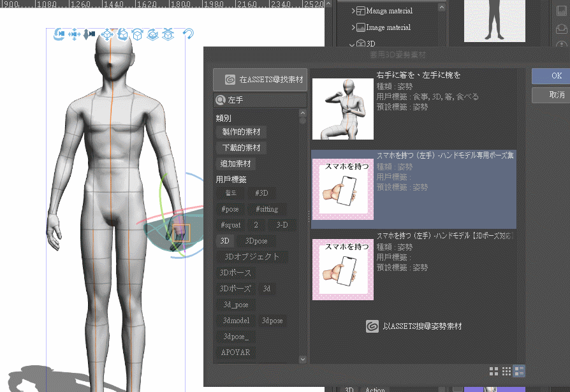Select the horizontal-rotate cube icon
The height and width of the screenshot is (392, 570).
click(138, 34)
